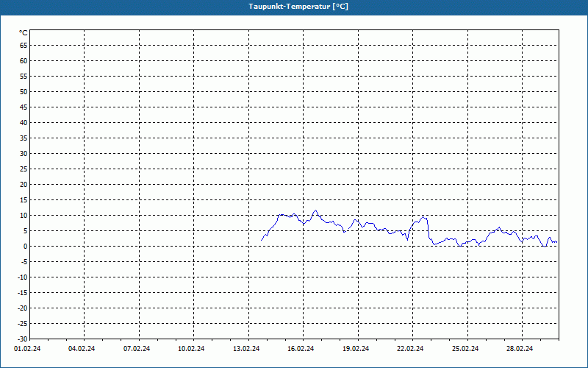Screen dimensions: 588x368
Task: Click the -15 y-axis label
Action: tap(23, 292)
